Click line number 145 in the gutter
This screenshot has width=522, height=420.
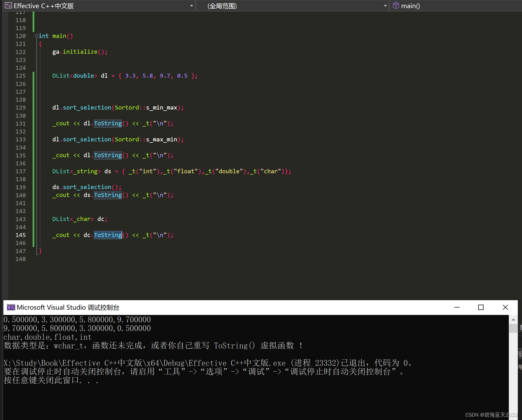click(x=21, y=235)
